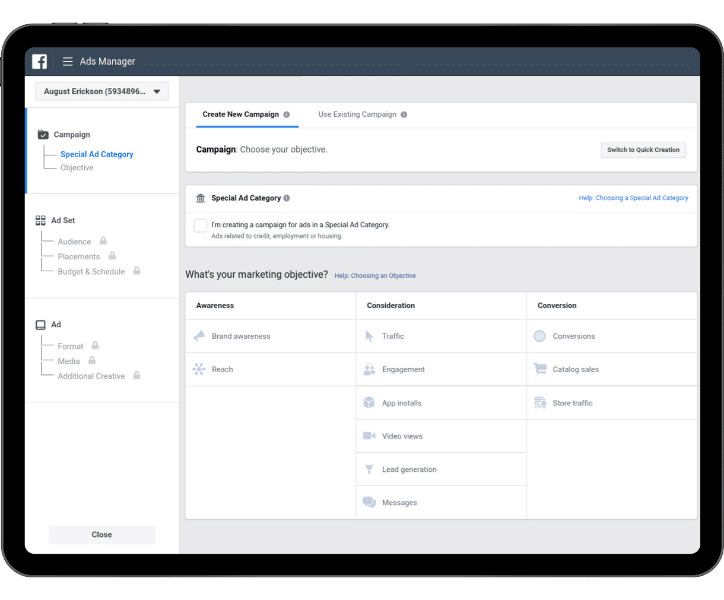Click Switch to Quick Creation button
Screen dimensions: 724x600
click(x=643, y=150)
